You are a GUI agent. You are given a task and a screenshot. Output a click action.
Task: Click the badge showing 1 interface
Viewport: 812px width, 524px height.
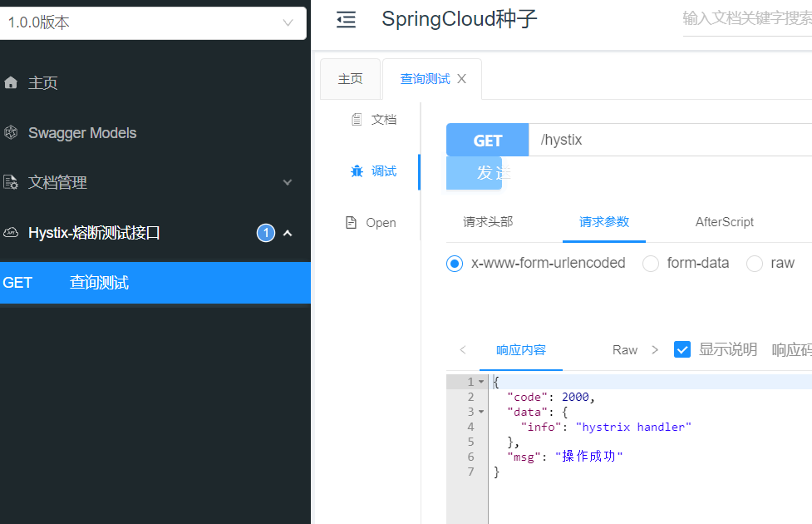coord(266,233)
